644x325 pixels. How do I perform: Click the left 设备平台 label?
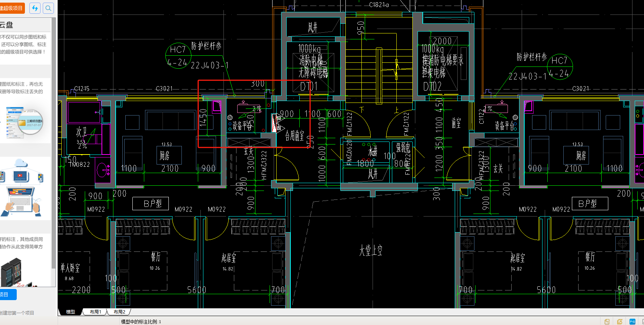(242, 126)
